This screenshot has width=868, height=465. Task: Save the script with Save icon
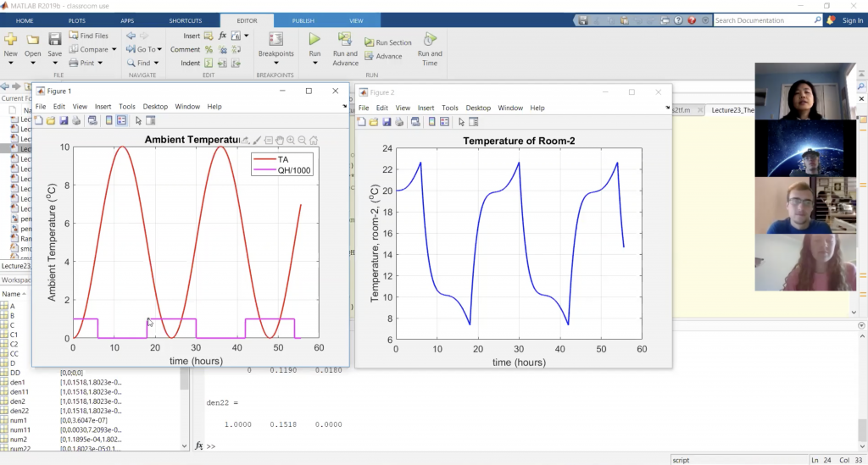(x=54, y=40)
